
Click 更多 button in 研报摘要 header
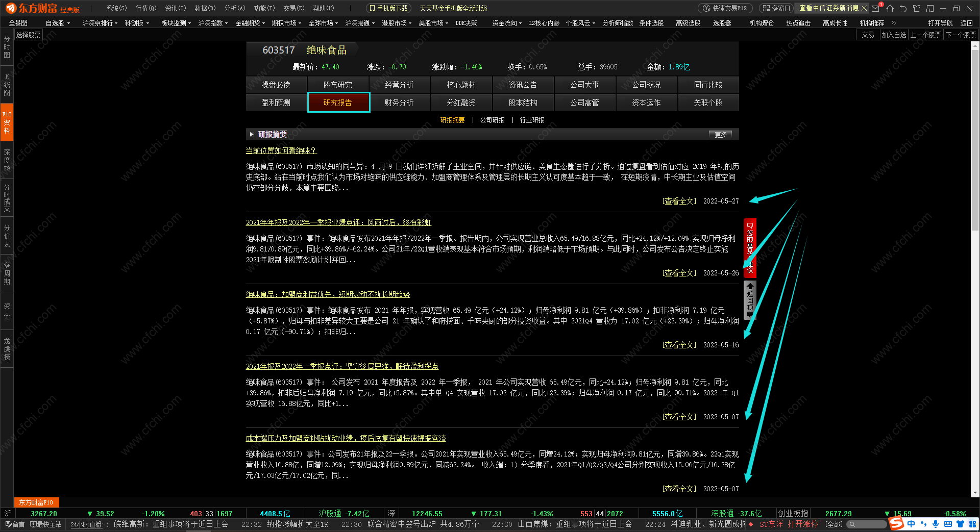click(721, 134)
